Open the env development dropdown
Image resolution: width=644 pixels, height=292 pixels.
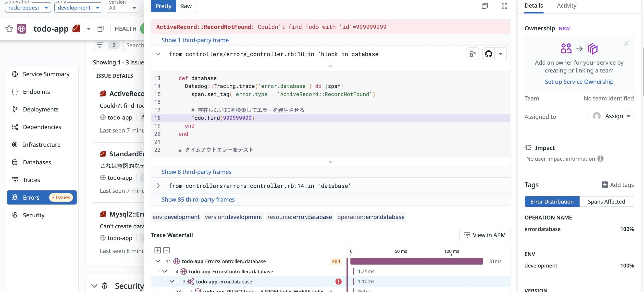point(78,8)
